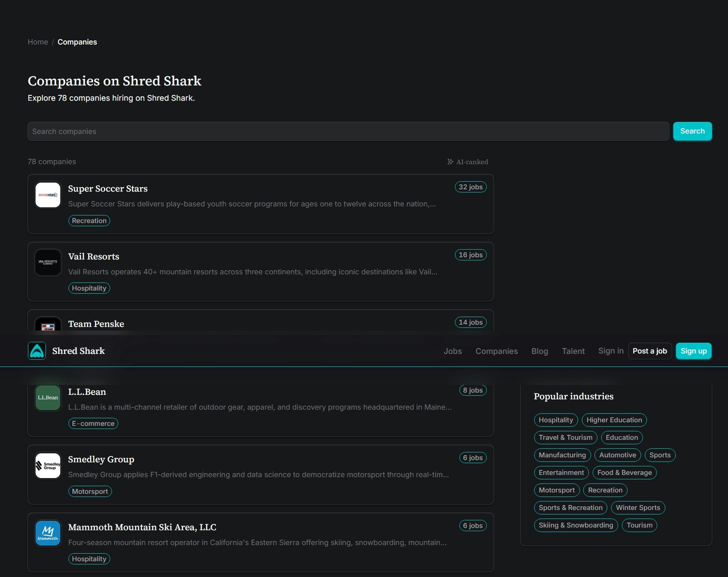The height and width of the screenshot is (577, 728).
Task: Click the Sign up button
Action: [x=694, y=351]
